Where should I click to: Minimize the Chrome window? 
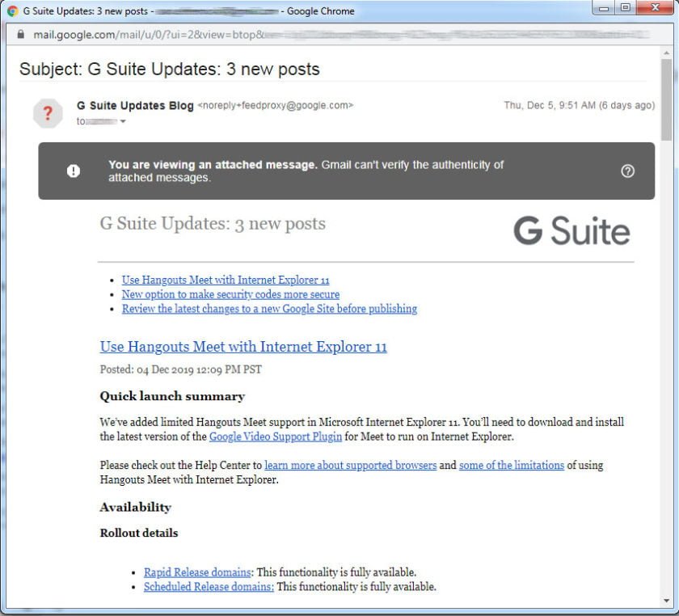604,8
